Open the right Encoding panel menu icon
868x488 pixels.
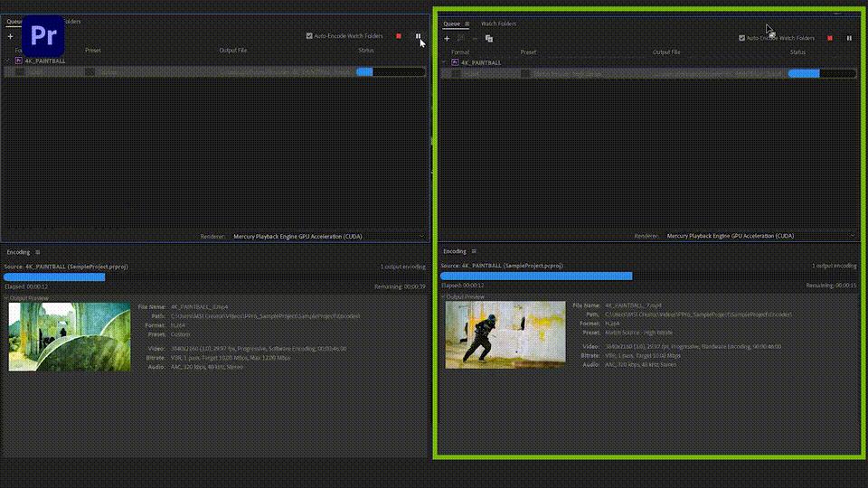[474, 251]
